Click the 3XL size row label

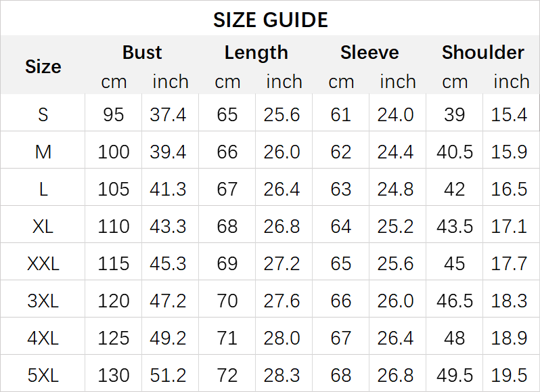[x=43, y=300]
